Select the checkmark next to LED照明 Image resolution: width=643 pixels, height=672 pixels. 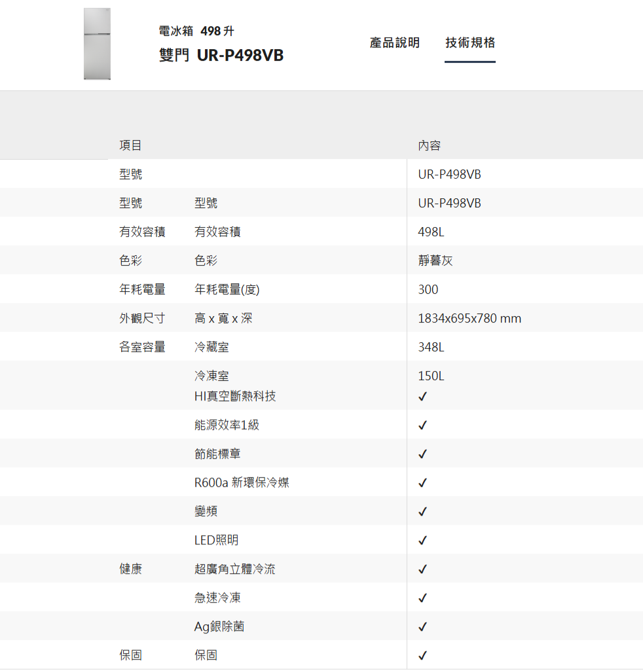point(423,540)
